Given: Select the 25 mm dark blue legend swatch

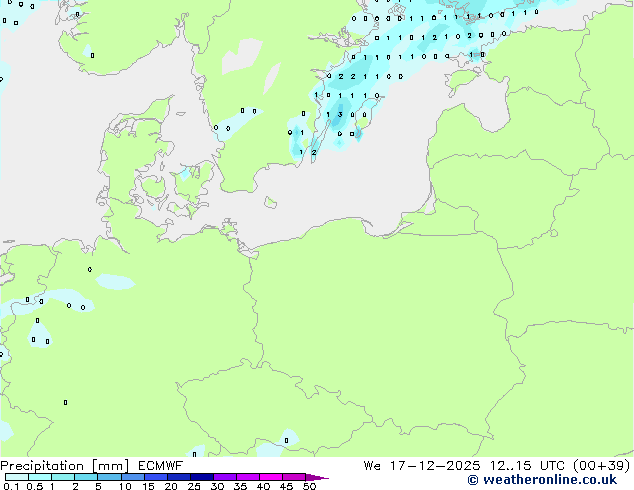Looking at the screenshot, I should [202, 477].
